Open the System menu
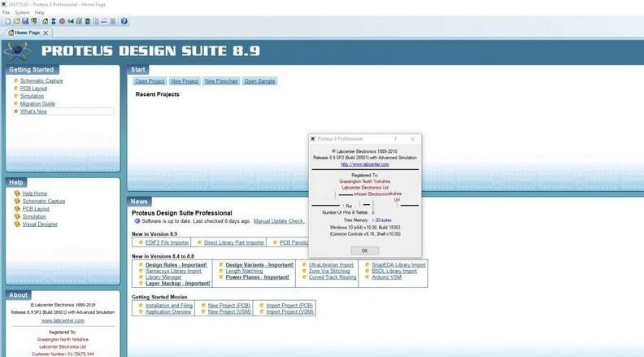Image resolution: width=644 pixels, height=357 pixels. coord(22,13)
